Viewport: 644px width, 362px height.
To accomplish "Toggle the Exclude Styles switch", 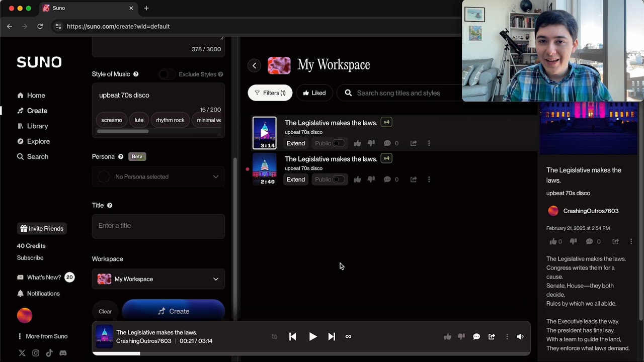I will [167, 74].
